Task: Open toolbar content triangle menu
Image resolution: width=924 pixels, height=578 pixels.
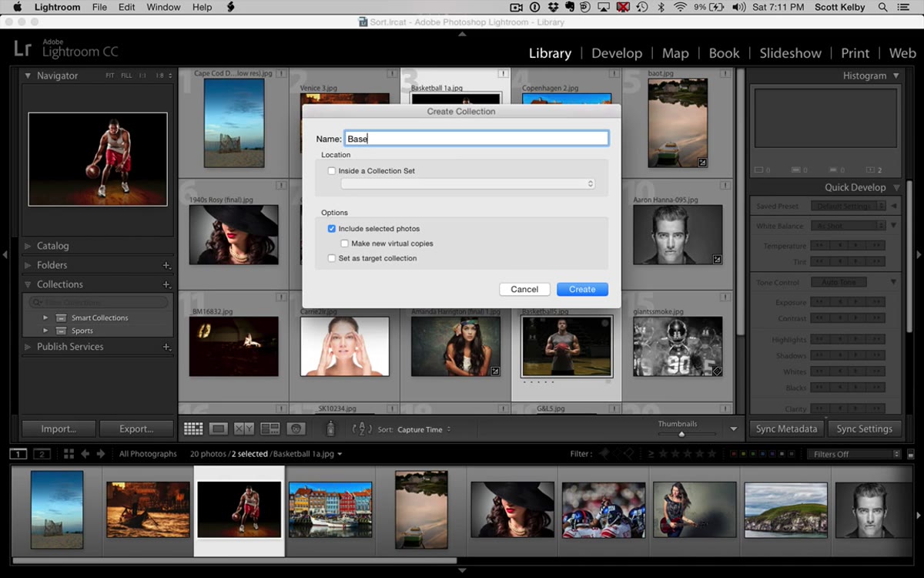Action: pos(733,429)
